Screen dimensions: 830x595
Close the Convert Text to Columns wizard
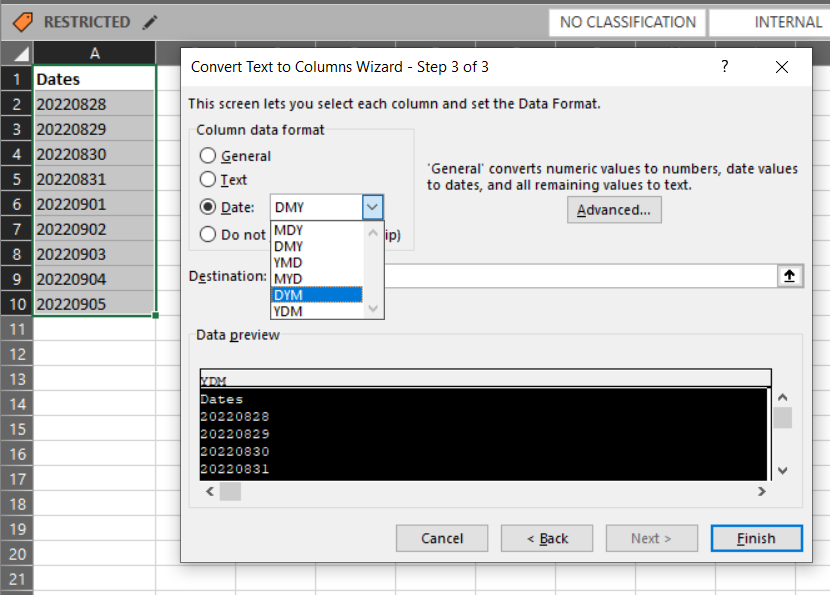tap(781, 67)
